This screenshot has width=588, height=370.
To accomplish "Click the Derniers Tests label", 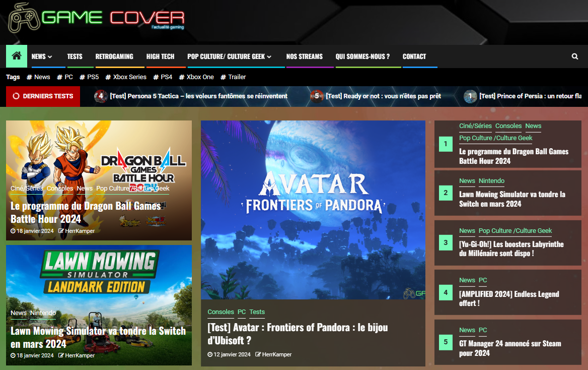I will (43, 96).
